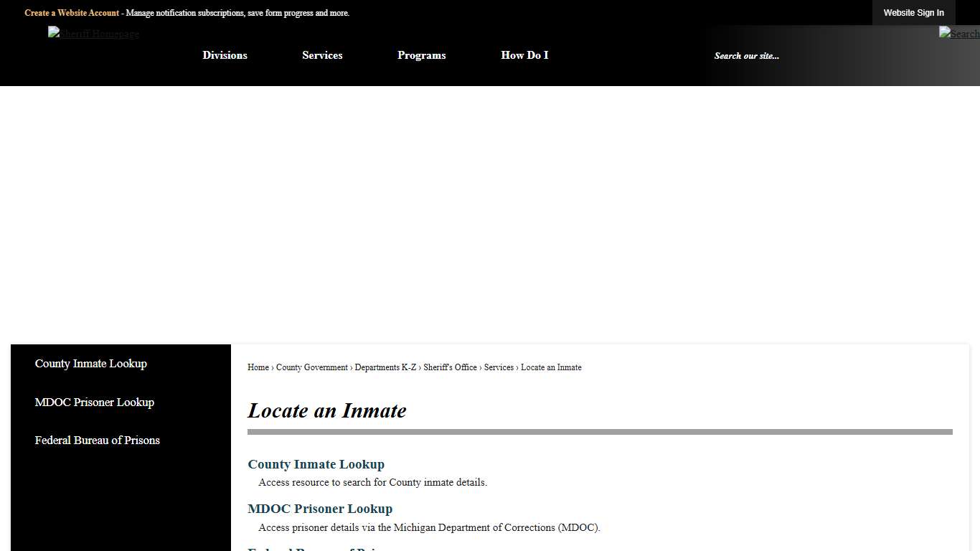Open the How Do I dropdown menu
This screenshot has width=980, height=551.
524,55
